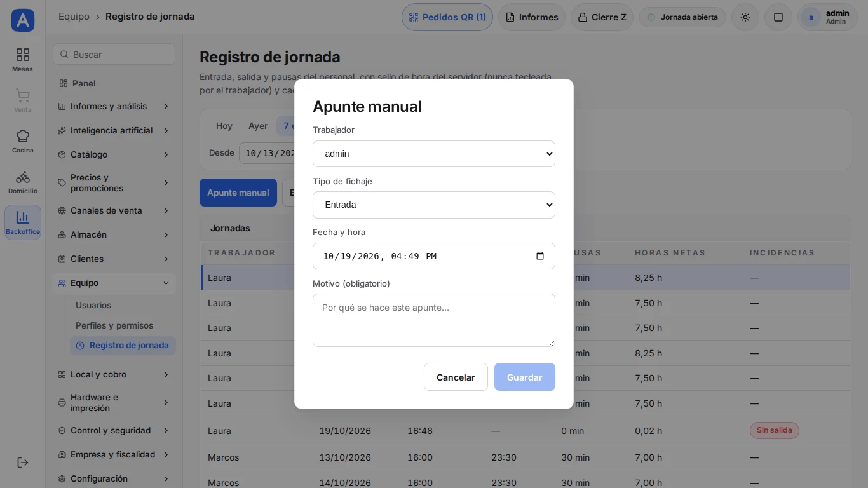Select the Backoffice chart icon
Viewport: 868px width, 488px height.
click(x=23, y=222)
